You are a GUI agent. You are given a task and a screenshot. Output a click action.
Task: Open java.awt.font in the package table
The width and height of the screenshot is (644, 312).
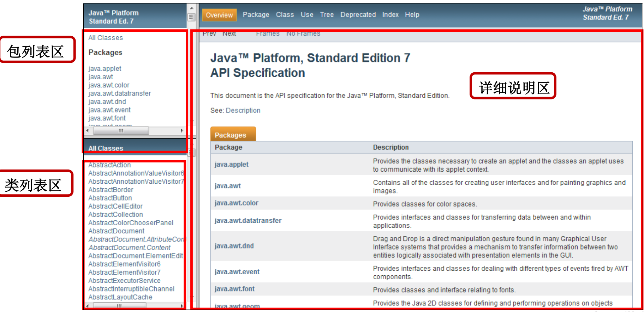click(x=234, y=289)
